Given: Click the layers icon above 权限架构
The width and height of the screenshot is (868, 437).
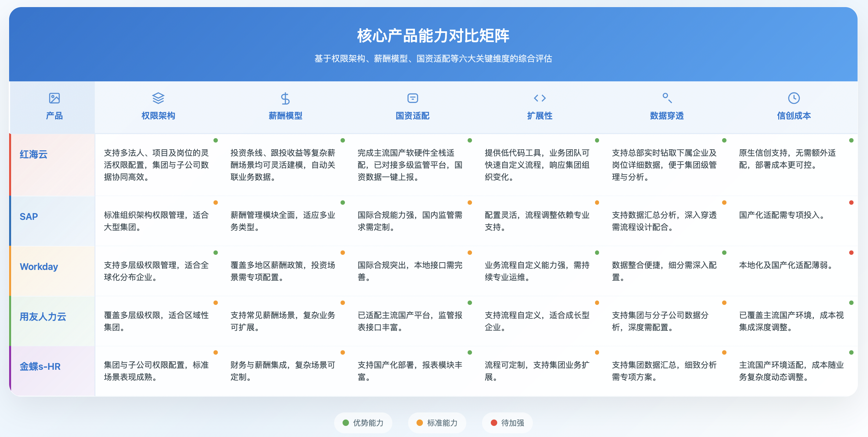Looking at the screenshot, I should pos(158,98).
